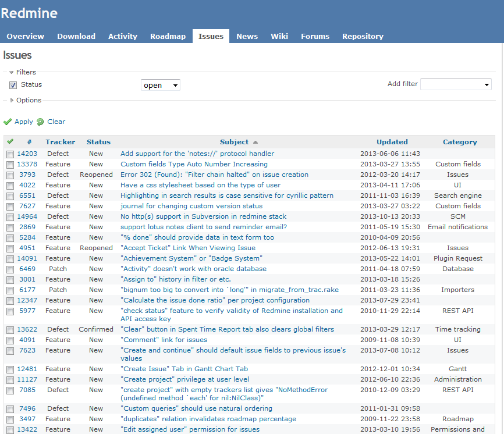Open 'No http(s) support in Subversion' issue

click(x=203, y=216)
